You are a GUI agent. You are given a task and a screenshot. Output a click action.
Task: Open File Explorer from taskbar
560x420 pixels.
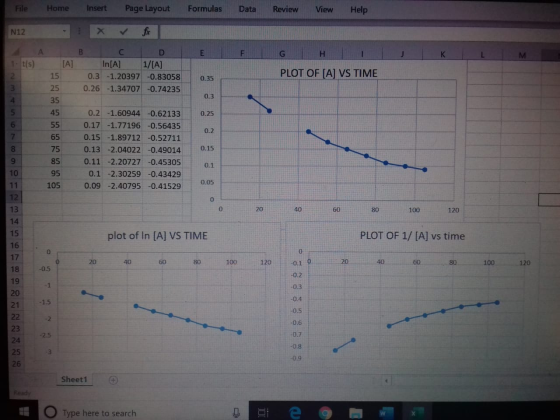point(356,413)
